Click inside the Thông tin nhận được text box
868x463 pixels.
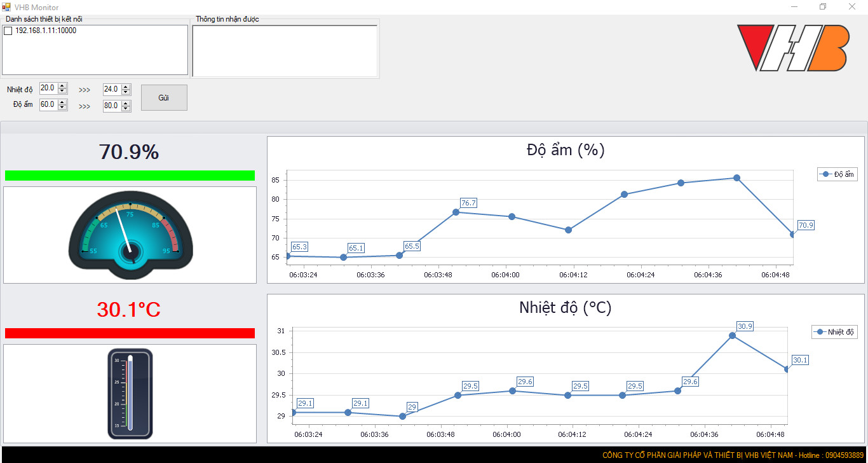(285, 51)
